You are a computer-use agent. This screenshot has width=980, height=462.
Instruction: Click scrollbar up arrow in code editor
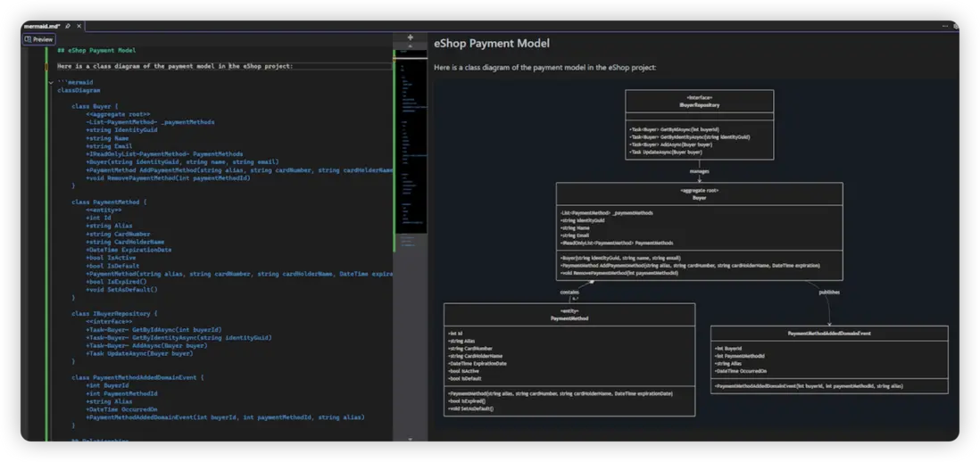410,46
